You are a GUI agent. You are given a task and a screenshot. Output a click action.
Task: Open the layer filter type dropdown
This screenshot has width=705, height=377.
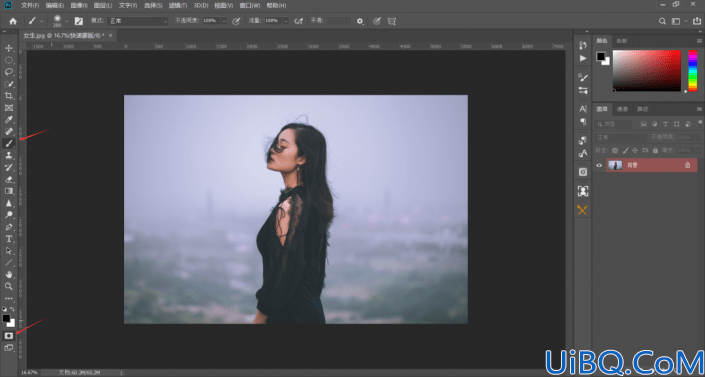coord(613,124)
